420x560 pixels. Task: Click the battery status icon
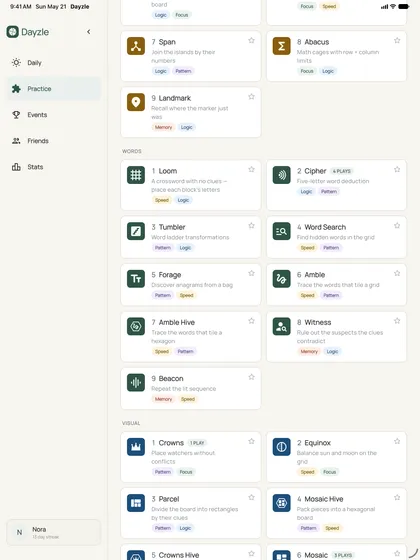[x=404, y=6]
